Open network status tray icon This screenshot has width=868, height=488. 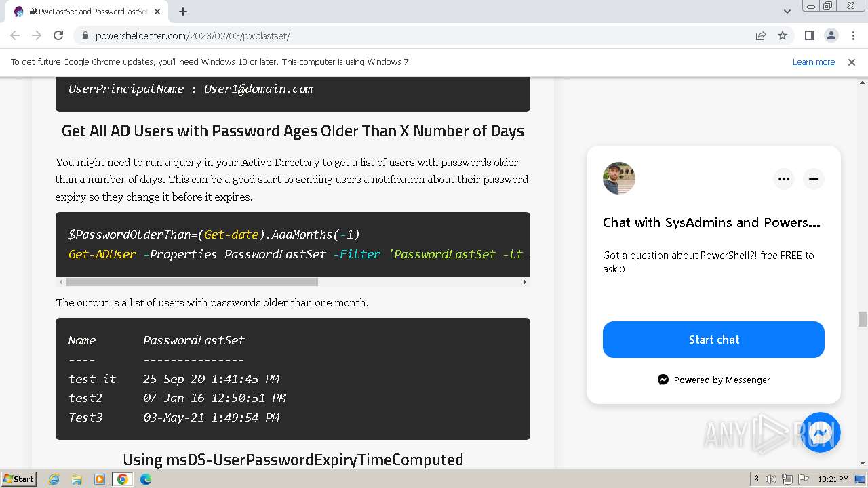pos(787,479)
